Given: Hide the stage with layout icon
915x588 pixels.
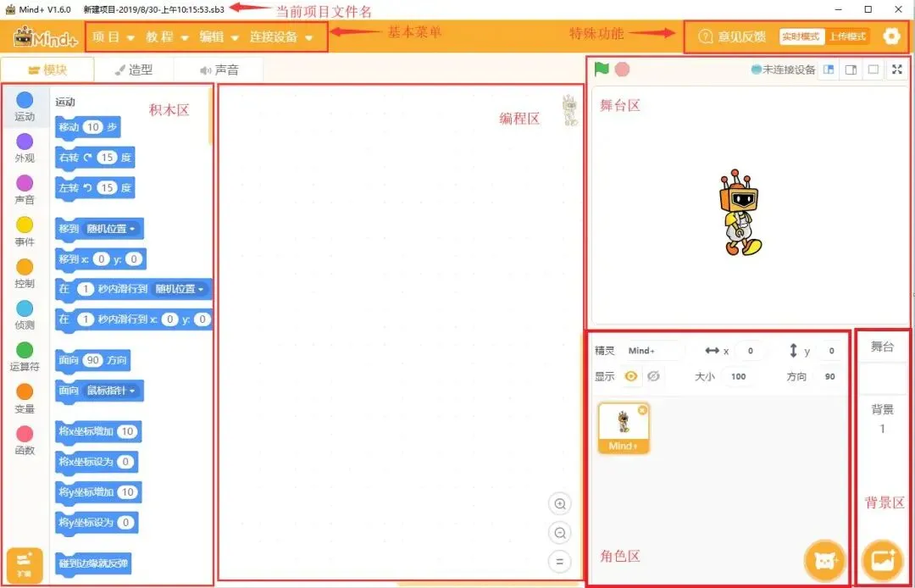Looking at the screenshot, I should (873, 70).
